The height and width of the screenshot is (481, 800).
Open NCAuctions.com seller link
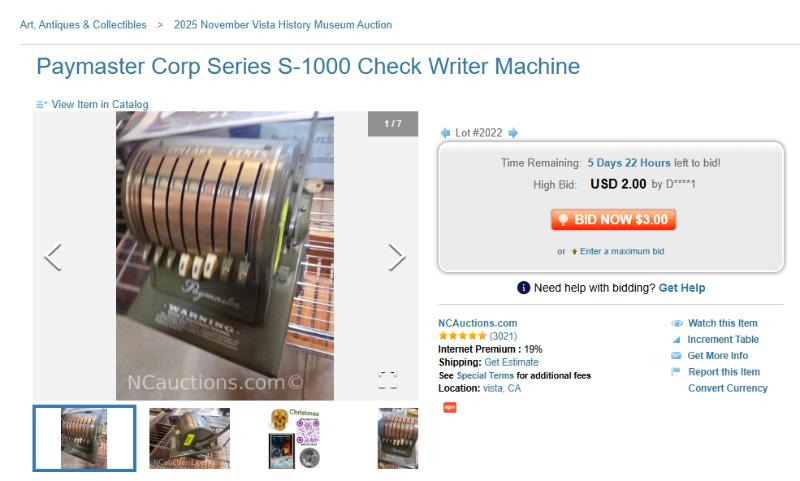(x=478, y=323)
